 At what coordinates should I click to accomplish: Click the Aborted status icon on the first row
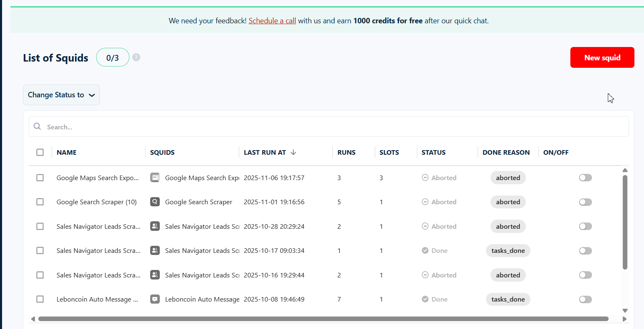425,178
